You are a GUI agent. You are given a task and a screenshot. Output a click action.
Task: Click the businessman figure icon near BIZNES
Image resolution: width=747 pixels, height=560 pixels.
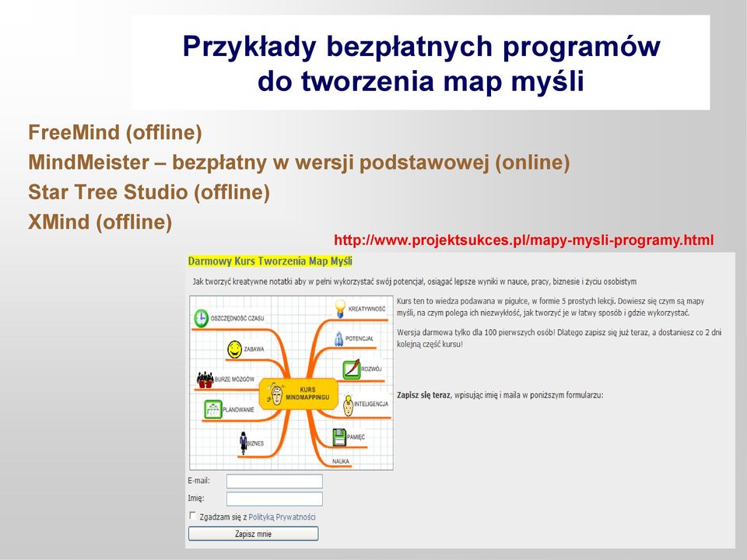(x=244, y=443)
